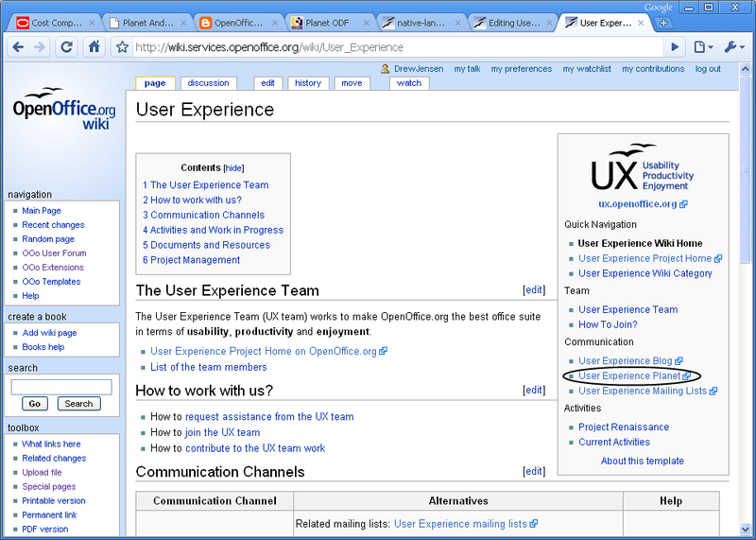Bookmark this page with the star icon
The height and width of the screenshot is (540, 756).
click(x=123, y=47)
